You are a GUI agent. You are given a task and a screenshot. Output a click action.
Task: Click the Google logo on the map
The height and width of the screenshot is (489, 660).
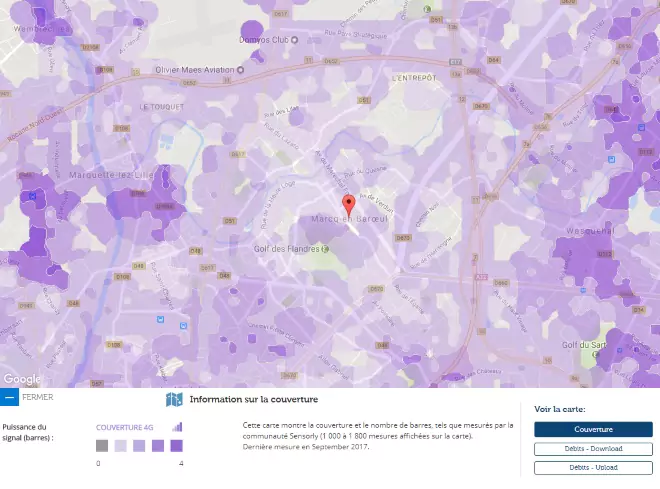22,379
